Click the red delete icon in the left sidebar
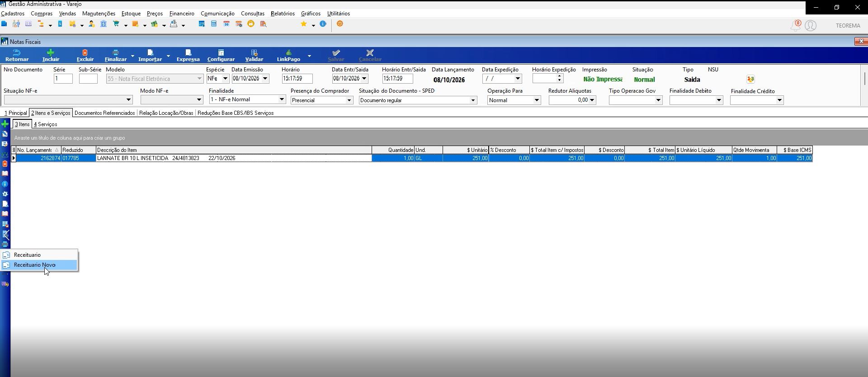Screen dimensions: 868x377 pyautogui.click(x=5, y=164)
